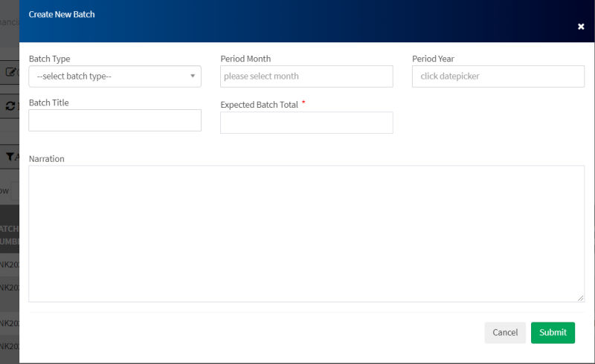This screenshot has width=595, height=364.
Task: Focus the Batch Title input box
Action: tap(115, 120)
